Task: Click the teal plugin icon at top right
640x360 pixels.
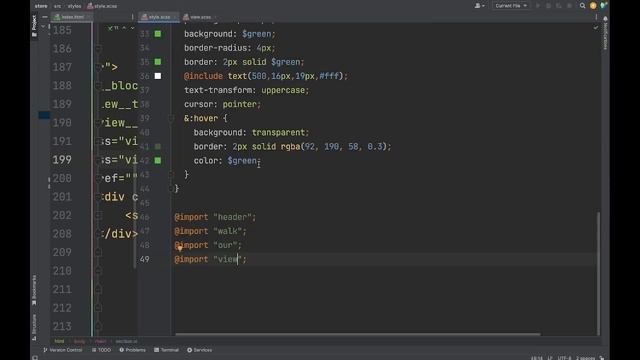Action: pos(603,6)
